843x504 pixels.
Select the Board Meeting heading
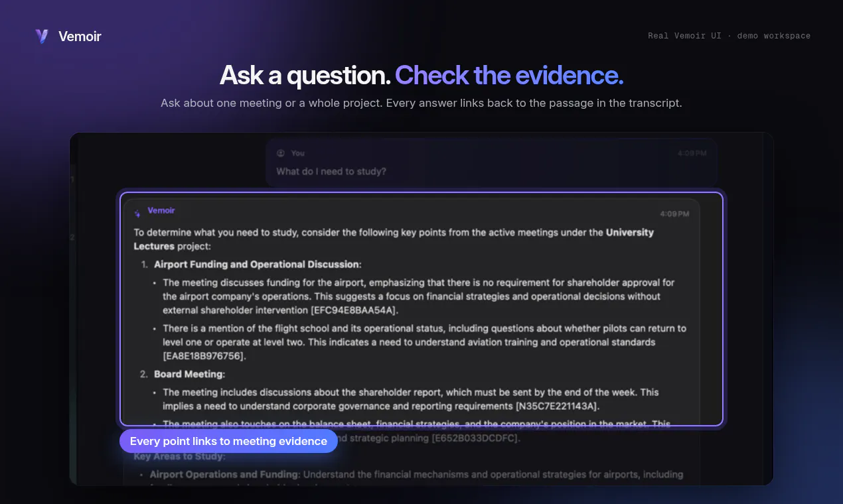[189, 374]
